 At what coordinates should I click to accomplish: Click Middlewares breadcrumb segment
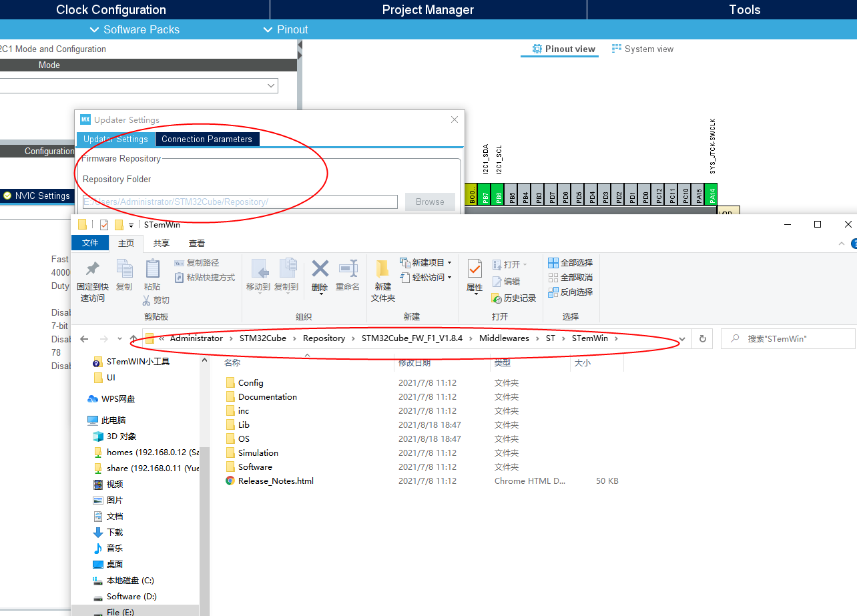point(504,338)
